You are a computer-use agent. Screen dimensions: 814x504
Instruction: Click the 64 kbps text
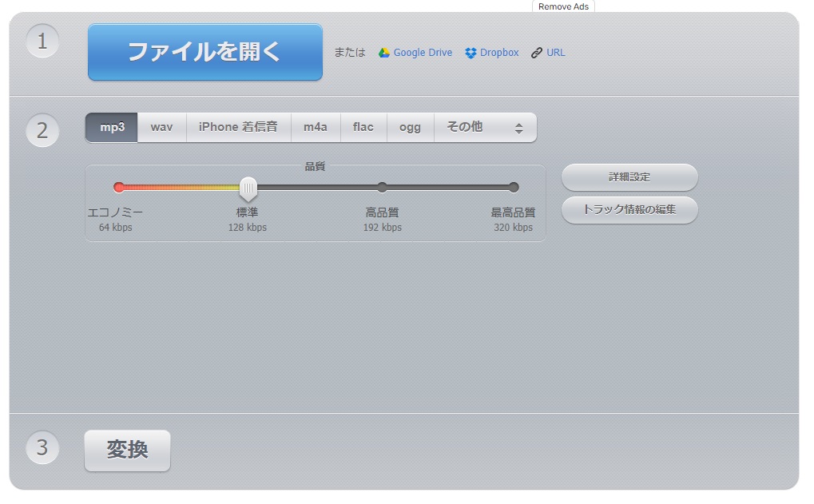click(115, 228)
